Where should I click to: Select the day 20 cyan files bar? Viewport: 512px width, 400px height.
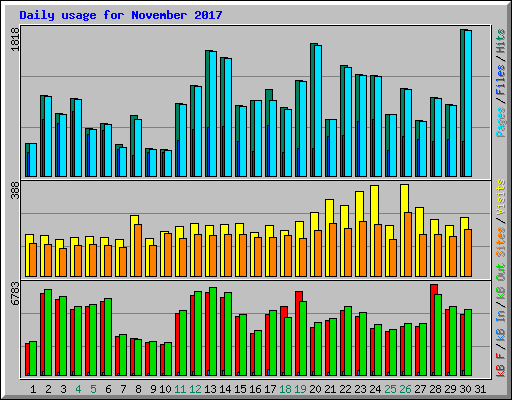click(x=318, y=111)
